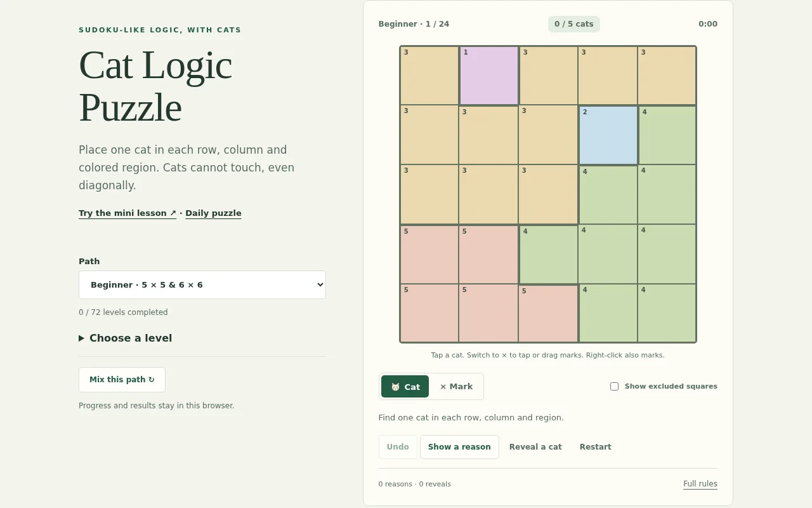Click the bottom-right green corner cell
812x508 pixels.
pyautogui.click(x=667, y=313)
